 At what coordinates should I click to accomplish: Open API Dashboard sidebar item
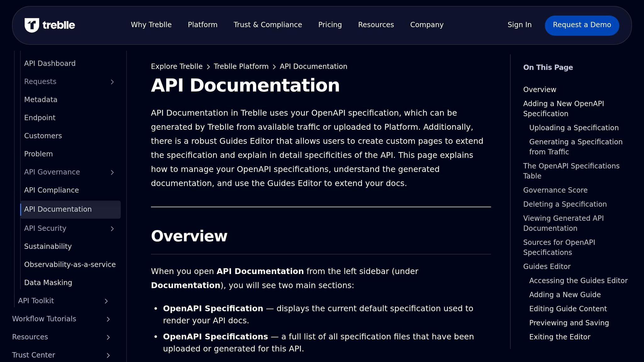click(50, 63)
